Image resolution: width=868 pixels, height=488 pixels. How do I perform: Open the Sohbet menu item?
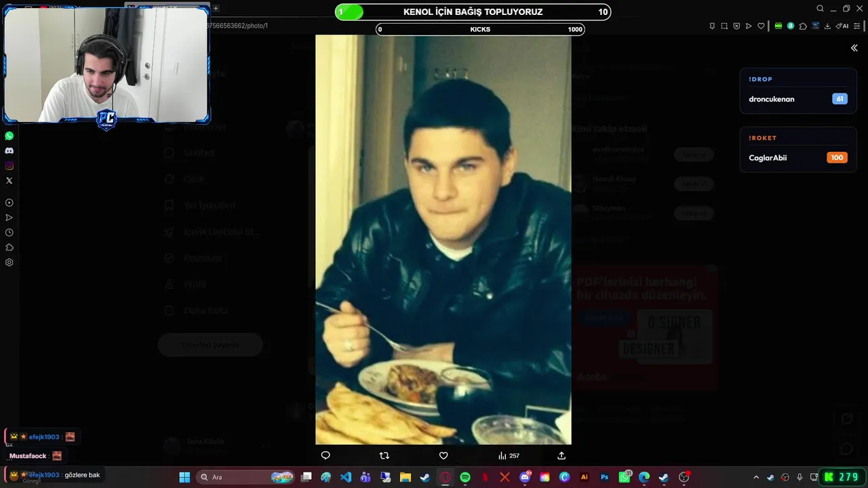pyautogui.click(x=191, y=153)
